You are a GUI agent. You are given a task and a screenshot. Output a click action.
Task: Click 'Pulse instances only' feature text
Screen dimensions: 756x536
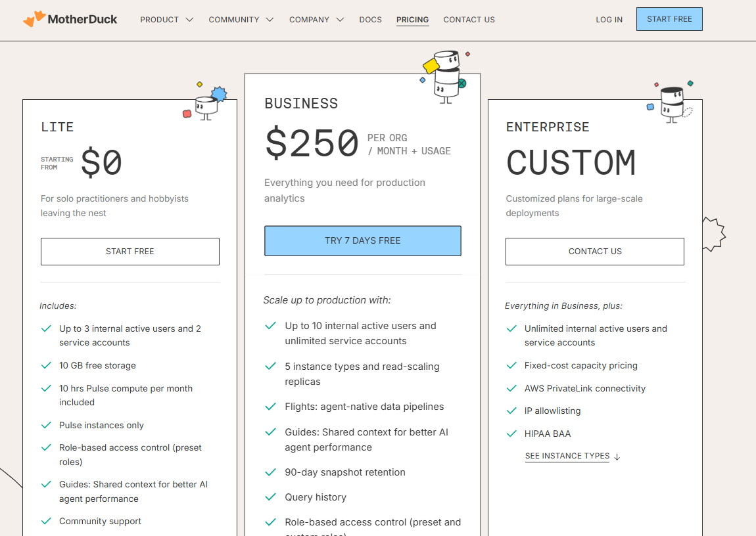pos(101,425)
